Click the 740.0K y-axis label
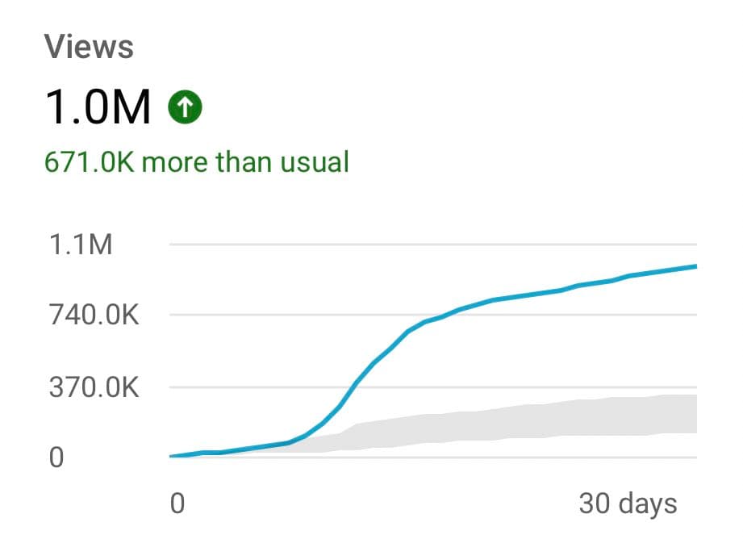 point(94,315)
